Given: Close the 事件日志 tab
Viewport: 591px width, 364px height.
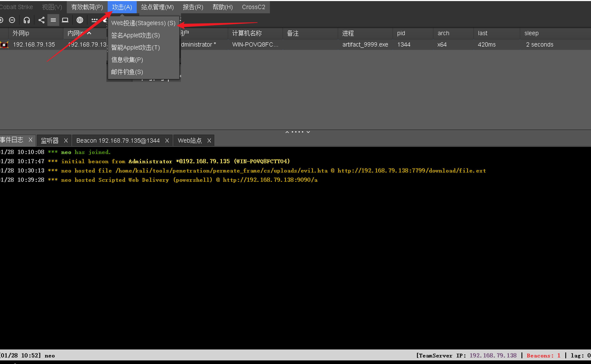Looking at the screenshot, I should pos(30,140).
